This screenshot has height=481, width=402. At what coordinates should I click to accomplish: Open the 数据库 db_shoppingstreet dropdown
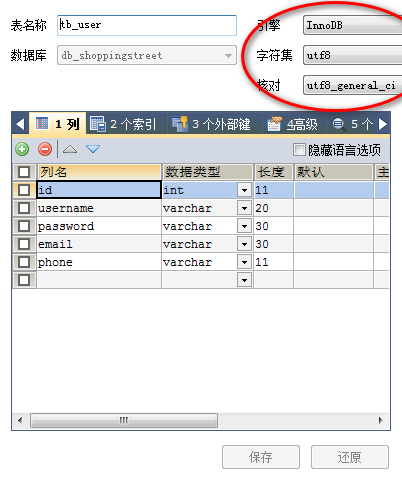coord(147,55)
